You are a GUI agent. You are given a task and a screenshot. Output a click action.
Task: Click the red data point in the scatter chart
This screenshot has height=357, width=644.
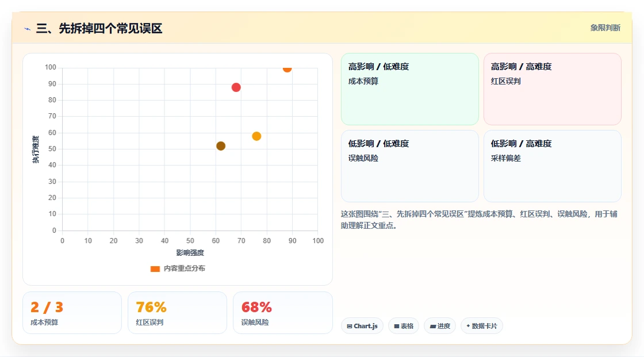236,87
